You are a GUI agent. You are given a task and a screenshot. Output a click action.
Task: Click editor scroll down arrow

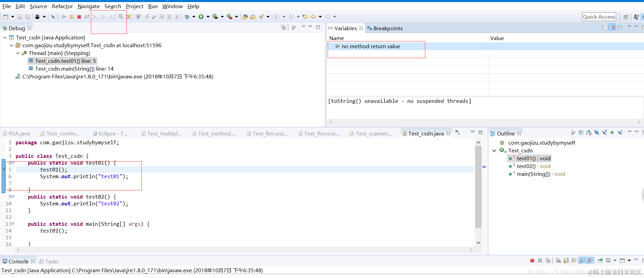click(x=478, y=243)
